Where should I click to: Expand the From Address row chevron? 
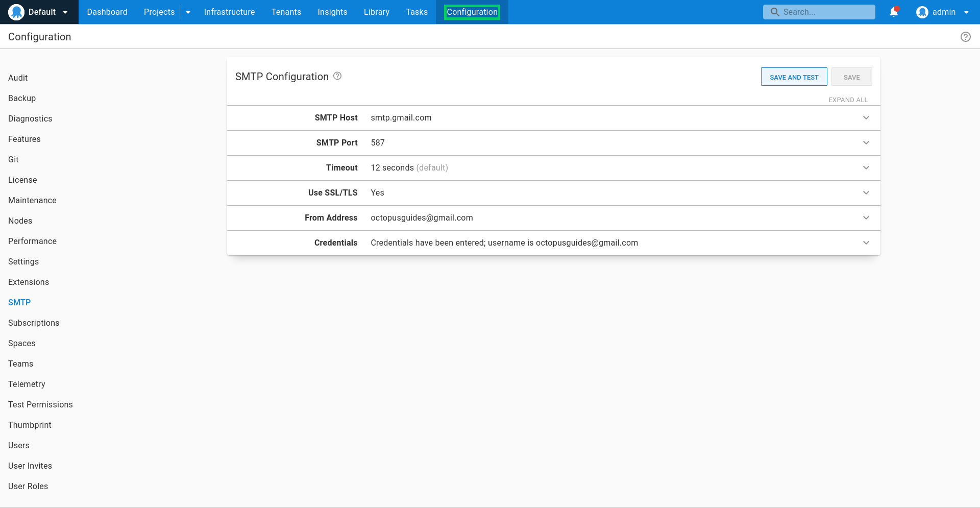866,218
